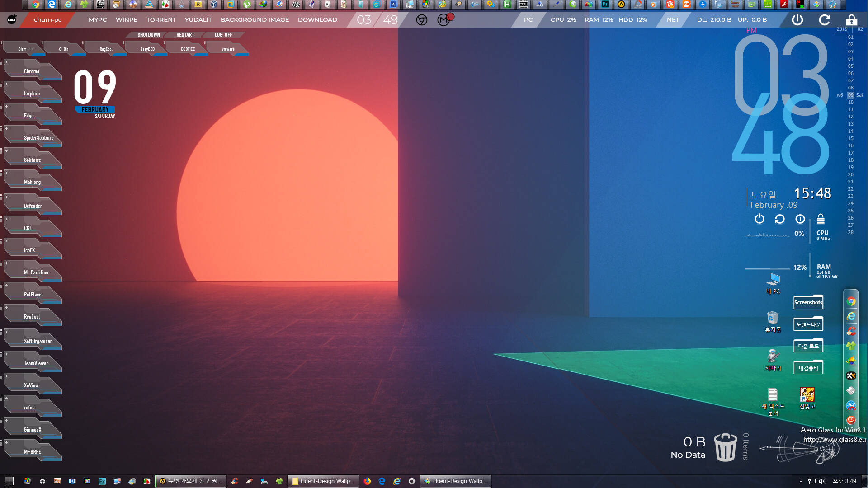Click the trash can recycle widget icon
Viewport: 868px width, 488px height.
tap(726, 447)
